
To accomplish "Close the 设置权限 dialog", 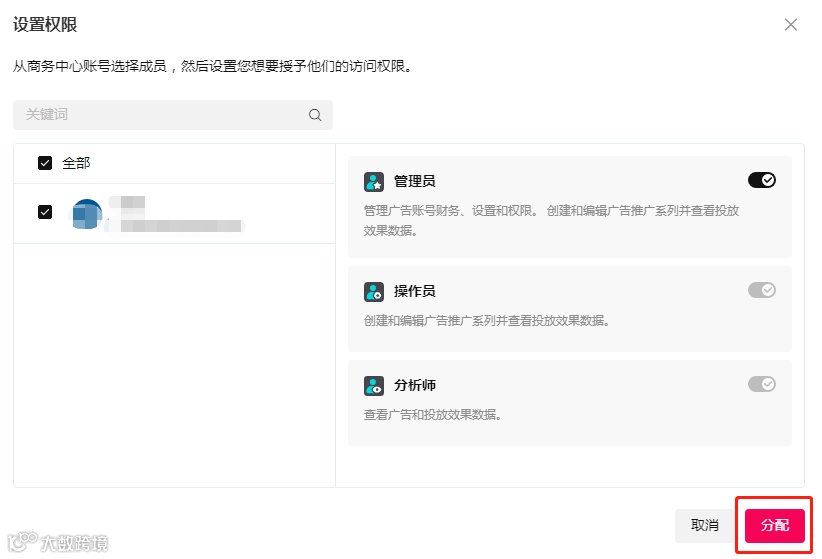I will 791,25.
